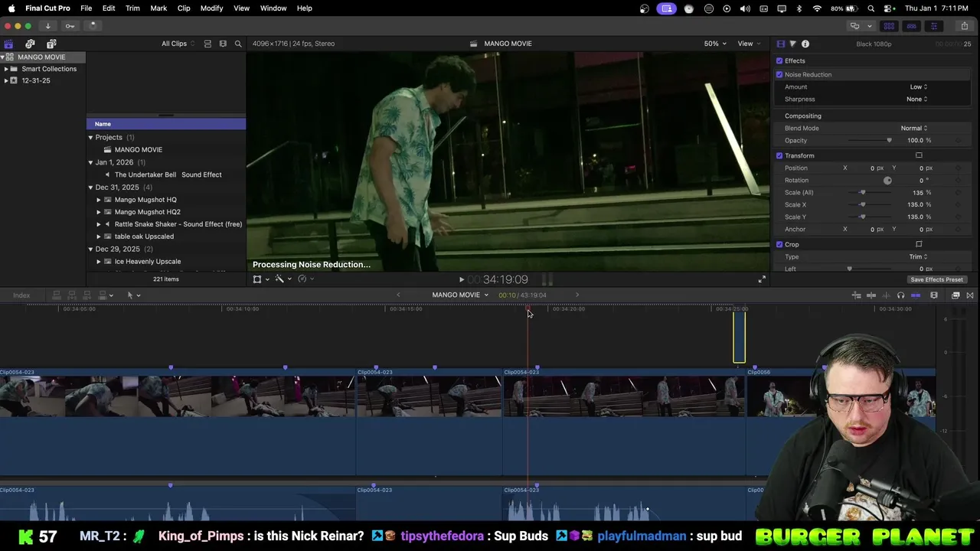
Task: Toggle the Effects checkbox in inspector
Action: pyautogui.click(x=779, y=61)
